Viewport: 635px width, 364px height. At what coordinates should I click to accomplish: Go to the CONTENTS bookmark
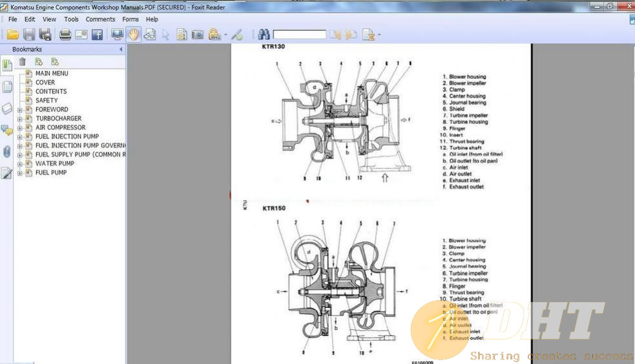51,92
